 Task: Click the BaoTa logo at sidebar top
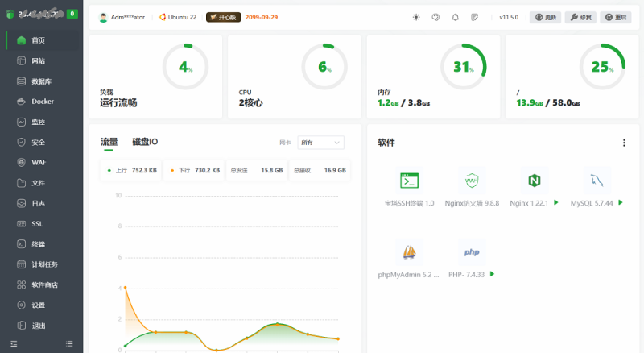pos(10,14)
